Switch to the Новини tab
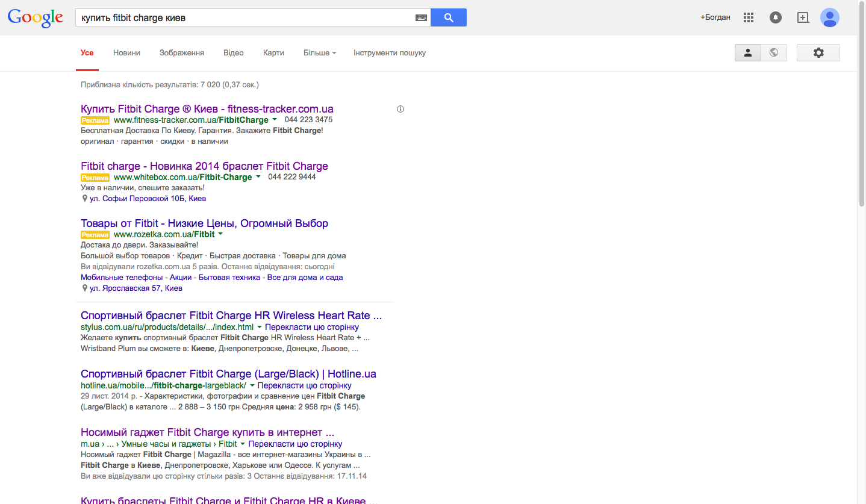Image resolution: width=866 pixels, height=504 pixels. pos(126,53)
